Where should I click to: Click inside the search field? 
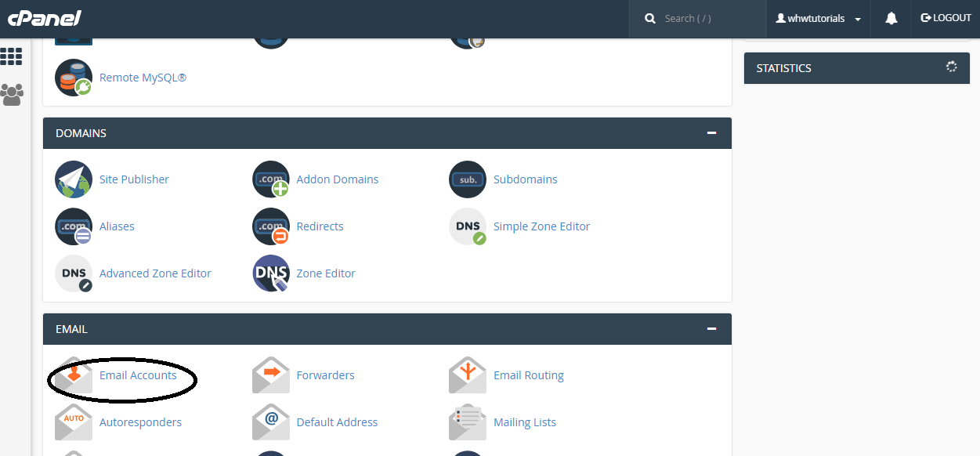[697, 18]
